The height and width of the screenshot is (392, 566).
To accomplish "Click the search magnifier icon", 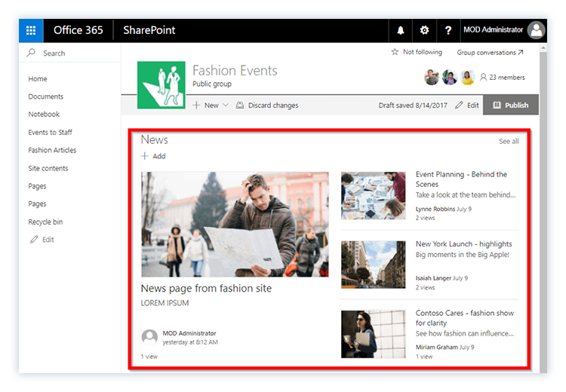I will [x=31, y=53].
